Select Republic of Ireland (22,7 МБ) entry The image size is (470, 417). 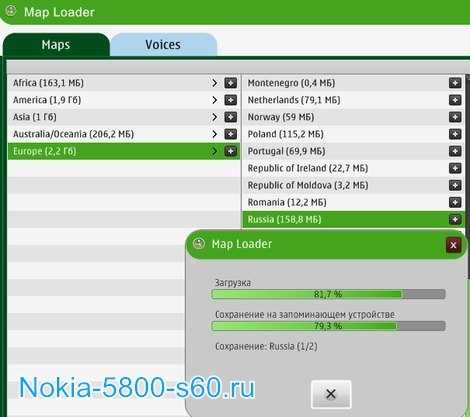(x=353, y=168)
